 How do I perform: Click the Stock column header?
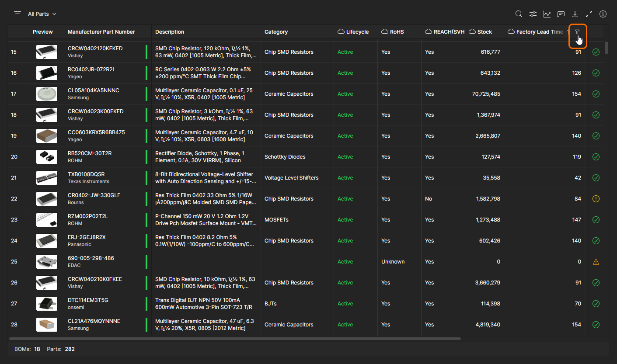click(485, 32)
